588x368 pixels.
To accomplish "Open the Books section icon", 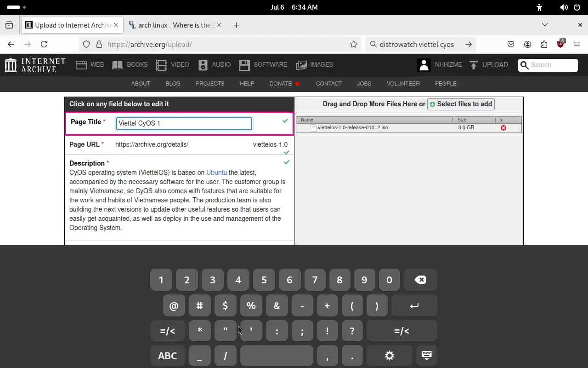I will click(118, 65).
